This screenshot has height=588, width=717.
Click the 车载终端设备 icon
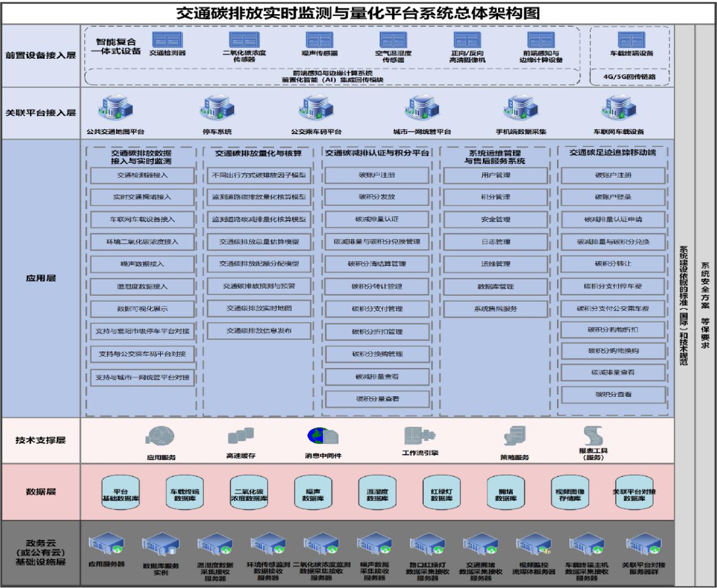pos(632,40)
